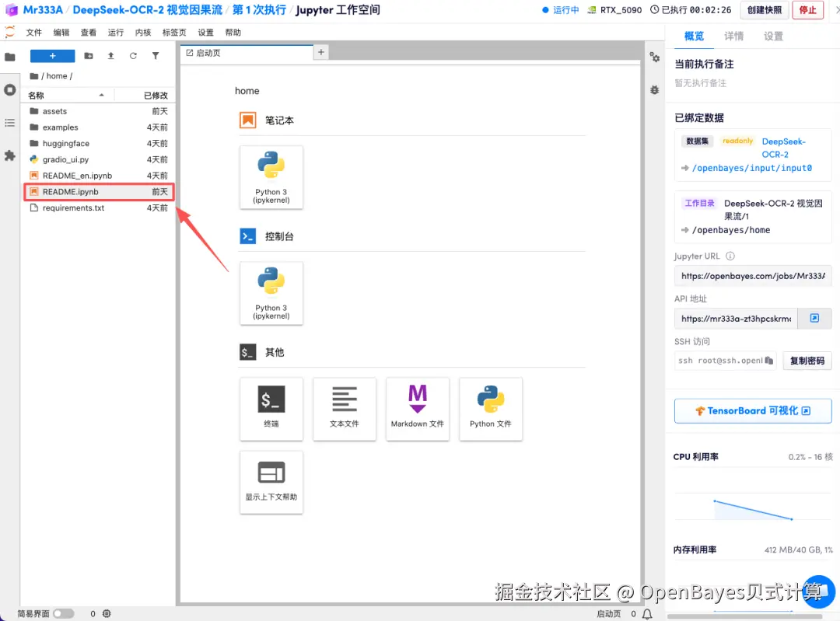Open the 第 1 次执行 breadcrumb link
This screenshot has height=621, width=840.
click(259, 9)
